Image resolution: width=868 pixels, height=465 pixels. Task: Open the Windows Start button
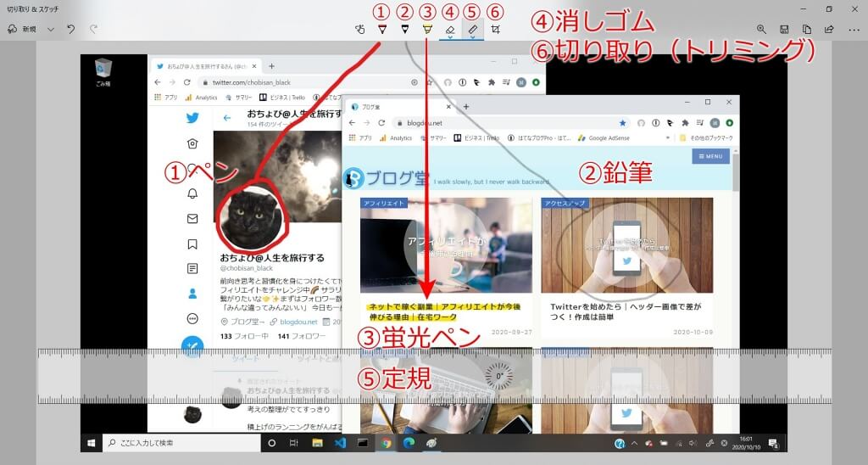92,443
